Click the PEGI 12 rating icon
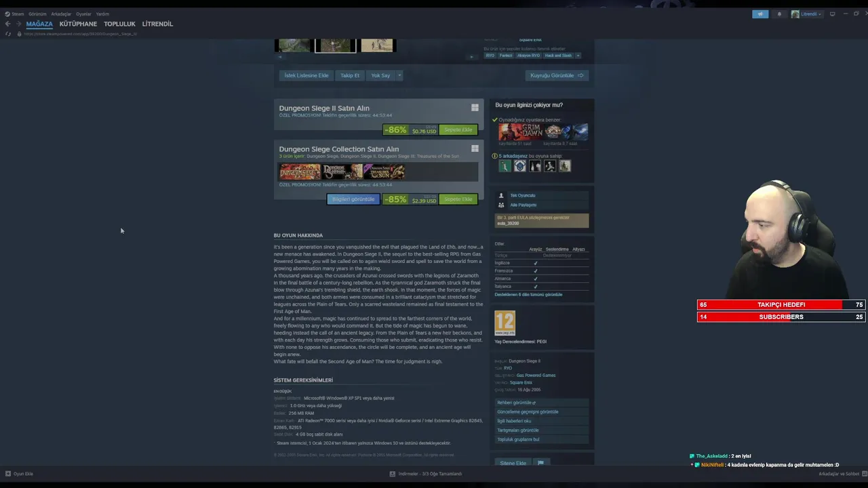 click(x=505, y=323)
